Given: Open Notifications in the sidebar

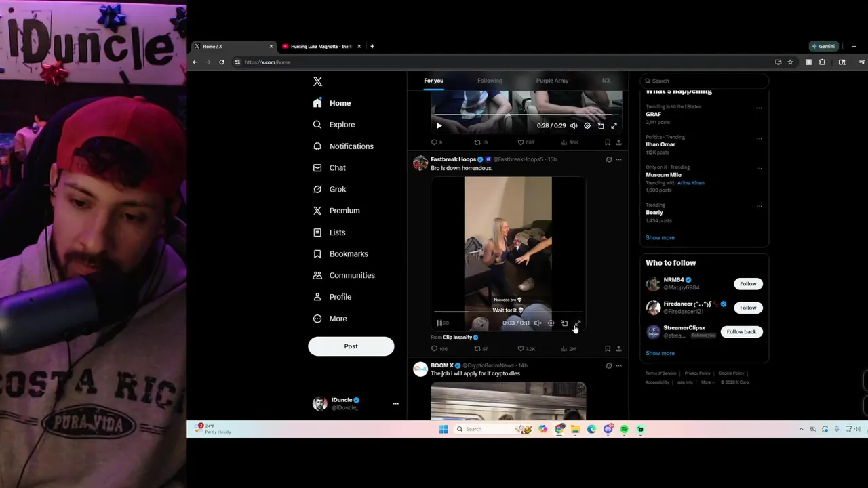Looking at the screenshot, I should point(343,146).
